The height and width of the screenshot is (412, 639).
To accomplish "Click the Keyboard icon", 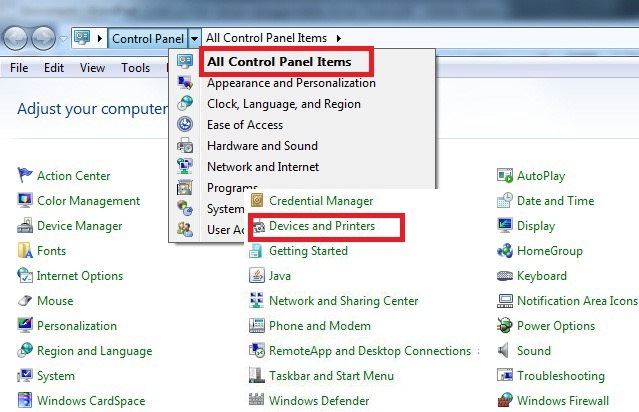I will [x=505, y=276].
